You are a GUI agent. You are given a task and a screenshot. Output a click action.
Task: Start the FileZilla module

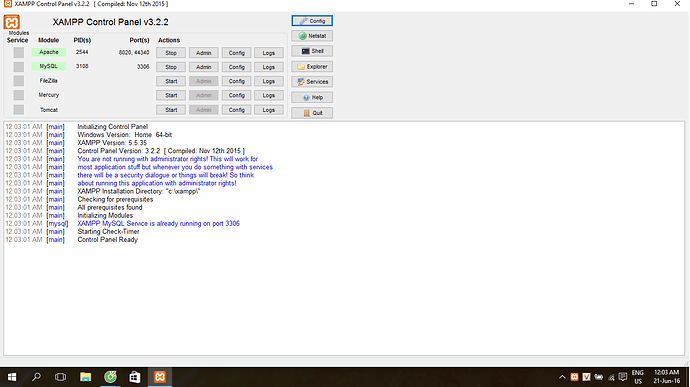coord(171,81)
